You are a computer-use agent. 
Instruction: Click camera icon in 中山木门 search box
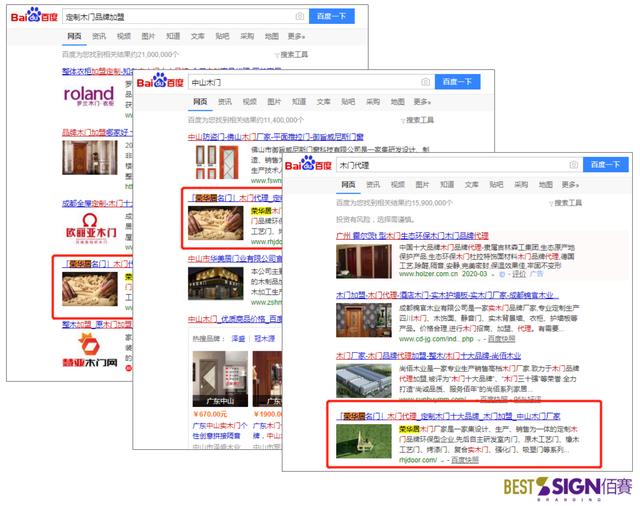coord(425,82)
